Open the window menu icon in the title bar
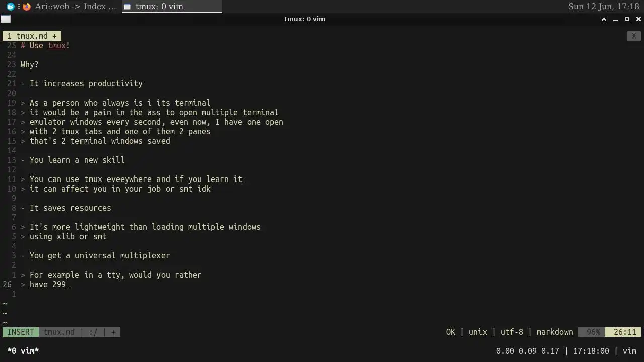Image resolution: width=644 pixels, height=362 pixels. [5, 19]
